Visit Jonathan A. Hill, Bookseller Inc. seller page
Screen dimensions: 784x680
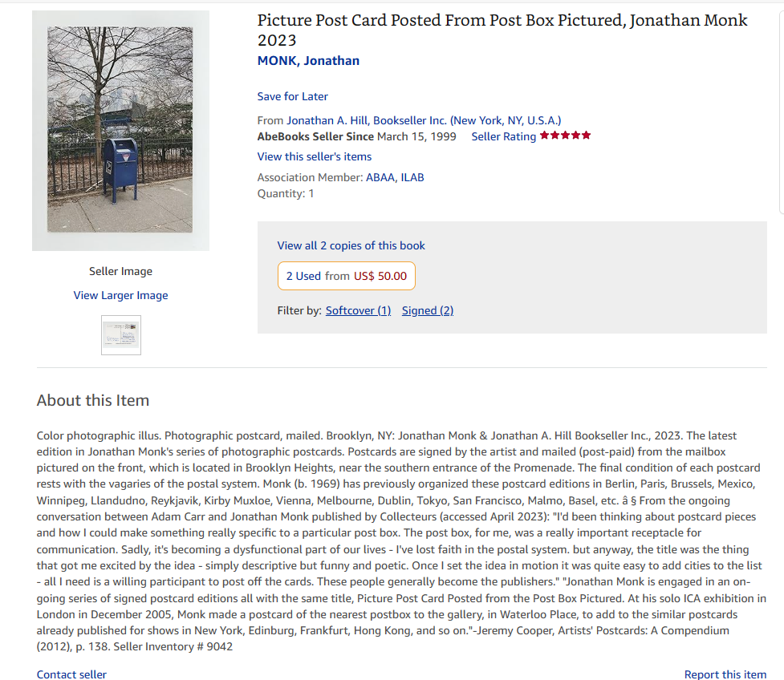pyautogui.click(x=424, y=120)
